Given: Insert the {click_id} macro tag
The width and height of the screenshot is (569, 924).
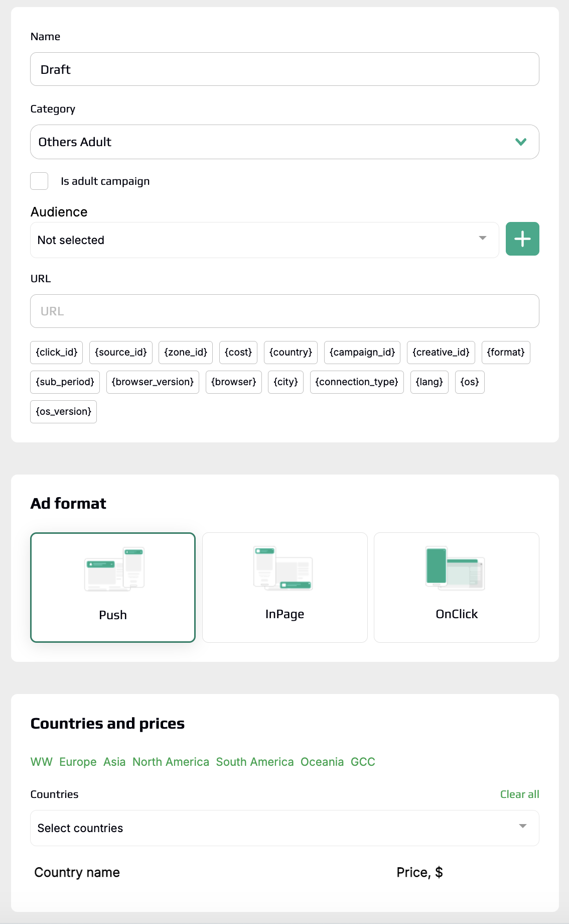Looking at the screenshot, I should [56, 353].
